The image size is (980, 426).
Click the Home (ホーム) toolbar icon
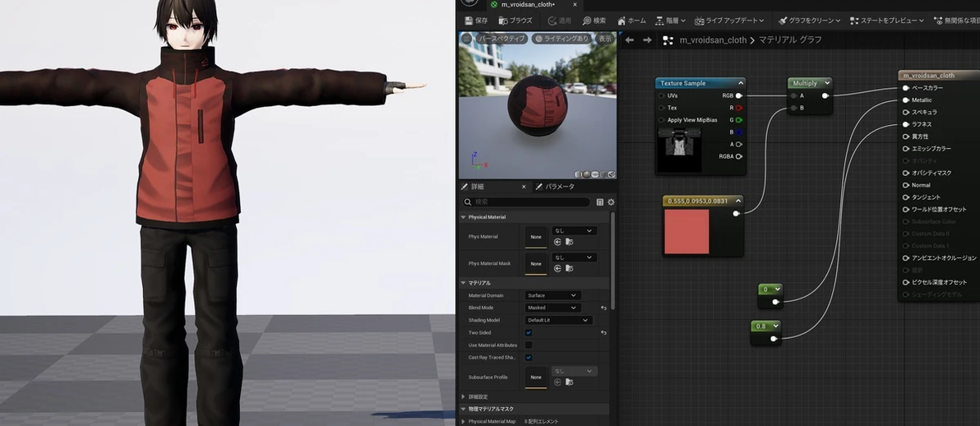tap(631, 21)
